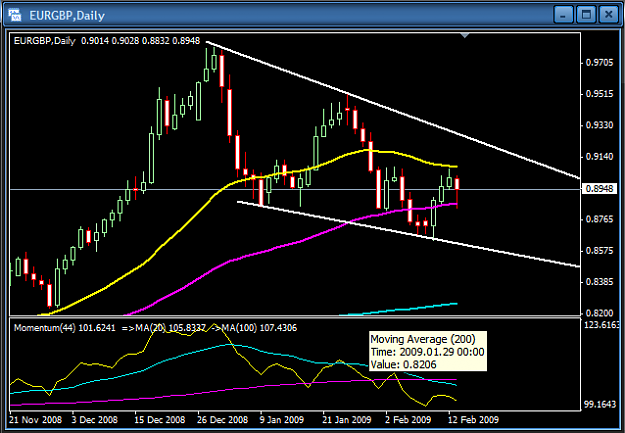Click the 26 Dec 2008 date label
The image size is (625, 433).
[x=223, y=420]
